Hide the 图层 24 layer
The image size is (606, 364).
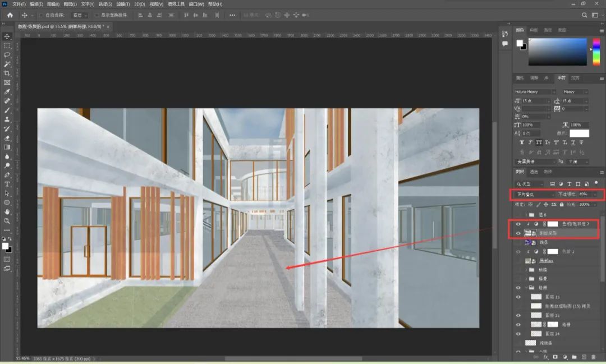[518, 334]
